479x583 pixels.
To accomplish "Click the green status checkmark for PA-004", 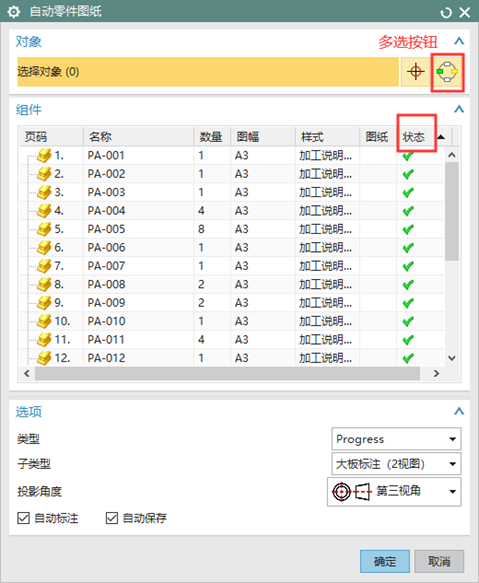I will pyautogui.click(x=408, y=211).
